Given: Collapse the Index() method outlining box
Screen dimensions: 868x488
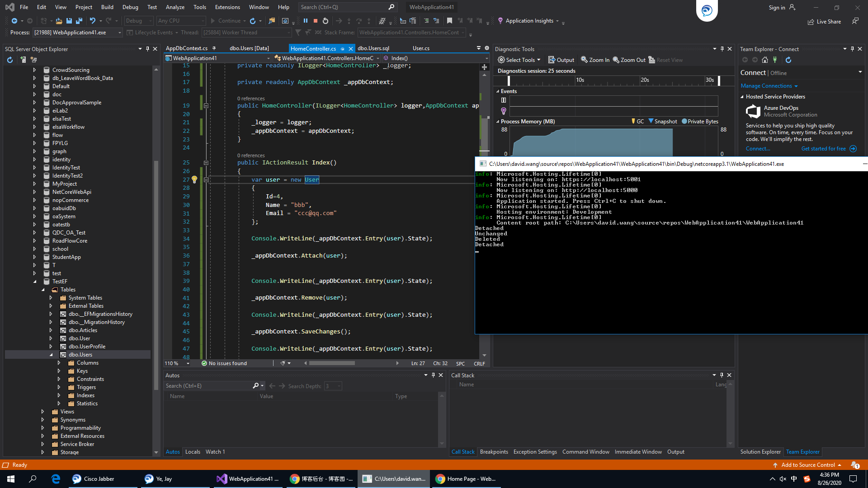Looking at the screenshot, I should (206, 163).
